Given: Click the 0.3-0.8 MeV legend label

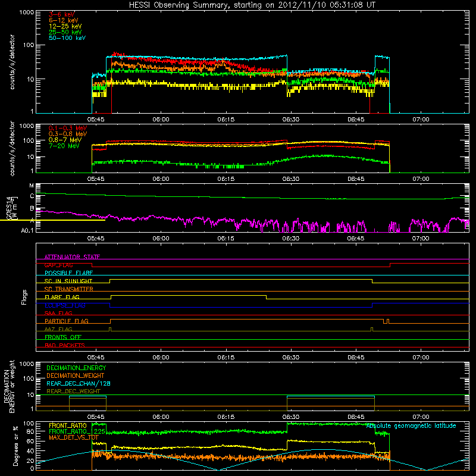Looking at the screenshot, I should pos(68,134).
